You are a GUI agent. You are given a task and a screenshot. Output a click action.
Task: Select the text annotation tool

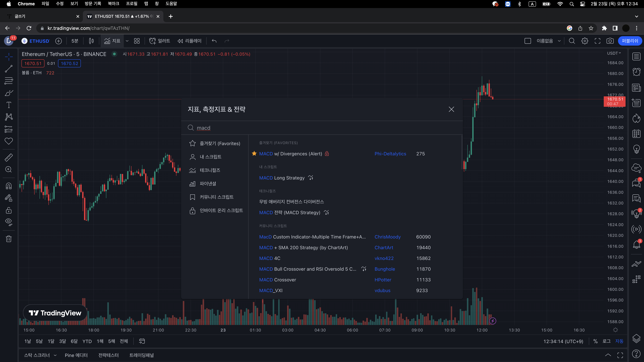tap(9, 105)
